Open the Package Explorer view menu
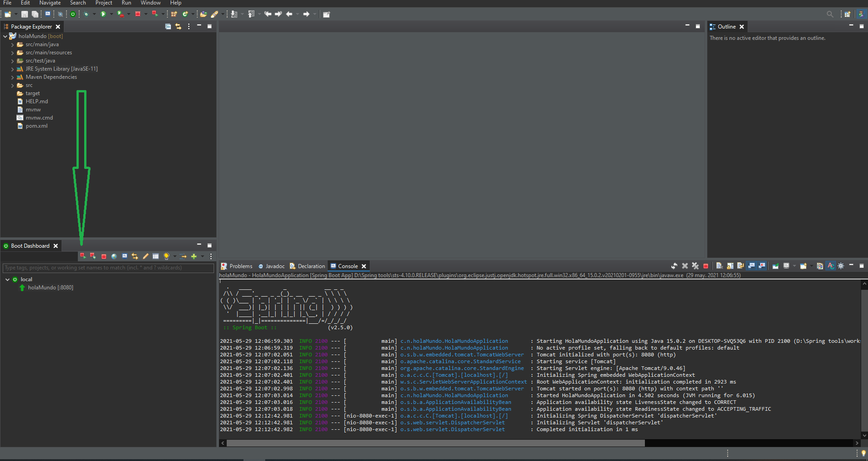Screen dimensions: 868x461 [x=189, y=27]
